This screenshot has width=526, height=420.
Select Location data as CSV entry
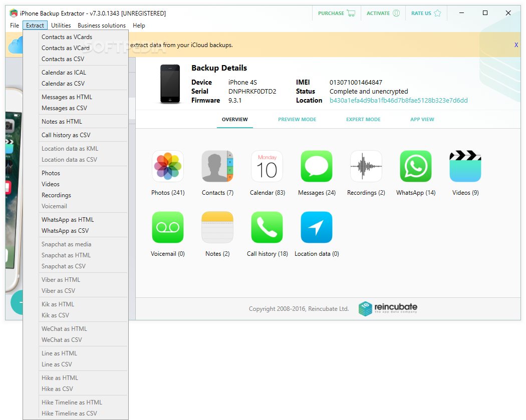pyautogui.click(x=76, y=160)
